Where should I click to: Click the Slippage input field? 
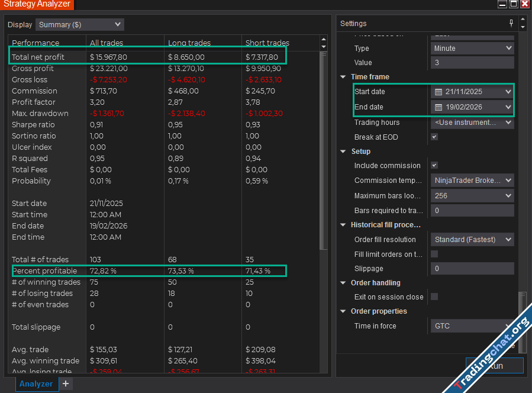coord(472,269)
